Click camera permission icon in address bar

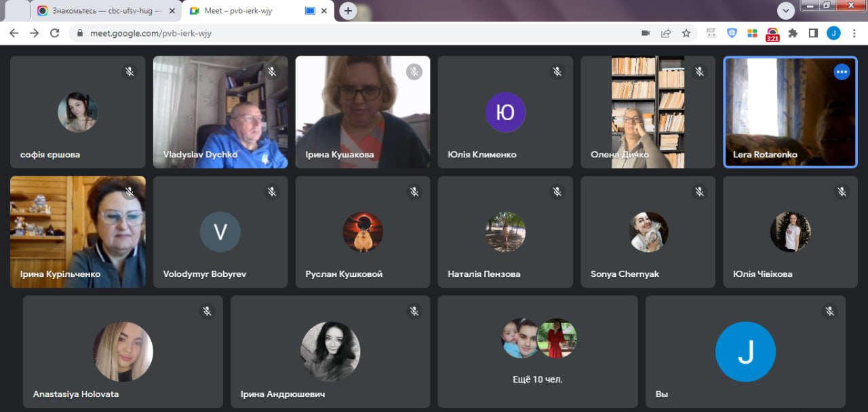pyautogui.click(x=646, y=33)
